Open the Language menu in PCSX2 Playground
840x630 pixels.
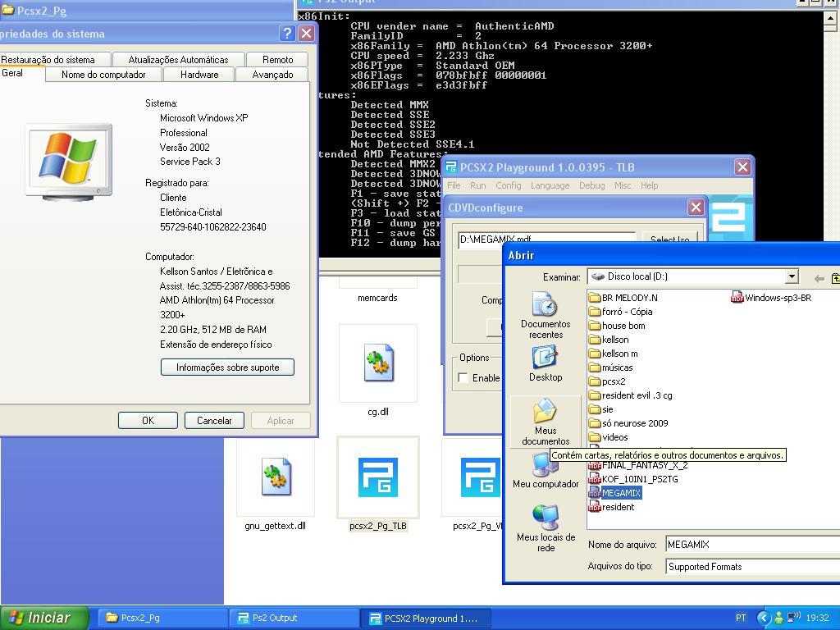(x=550, y=185)
